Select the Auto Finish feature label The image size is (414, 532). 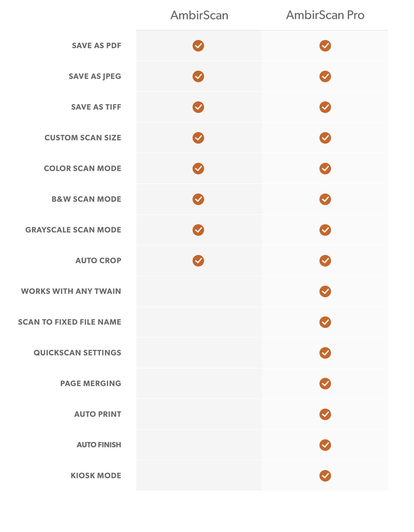pyautogui.click(x=99, y=445)
